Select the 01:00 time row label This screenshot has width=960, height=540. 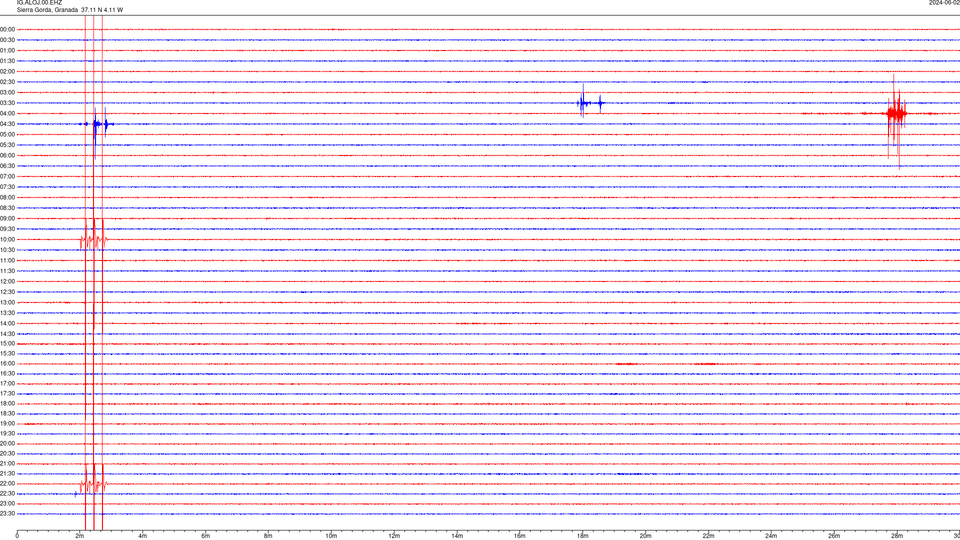[8, 50]
